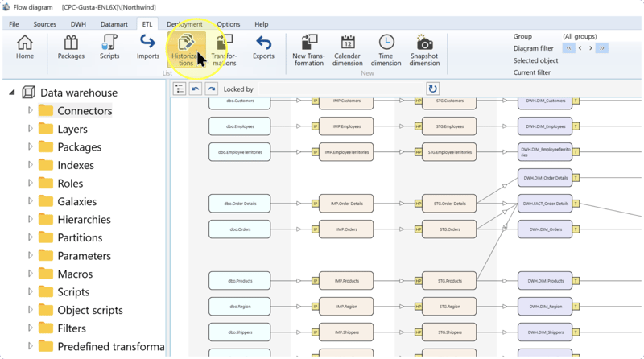Select the dbo.Employees source node
This screenshot has width=644, height=359.
[x=239, y=126]
